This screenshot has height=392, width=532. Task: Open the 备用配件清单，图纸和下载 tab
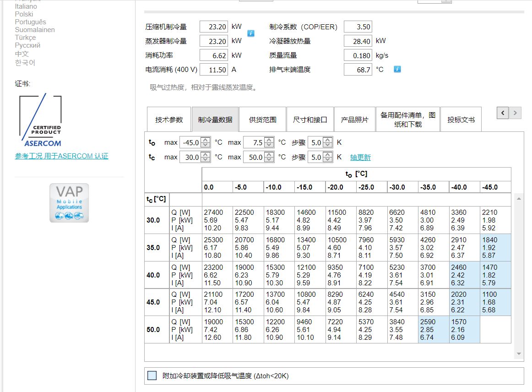point(408,120)
